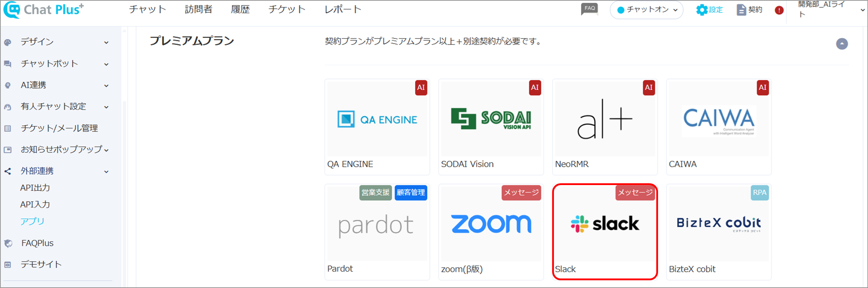Open the チャットオン status dropdown

(x=646, y=10)
